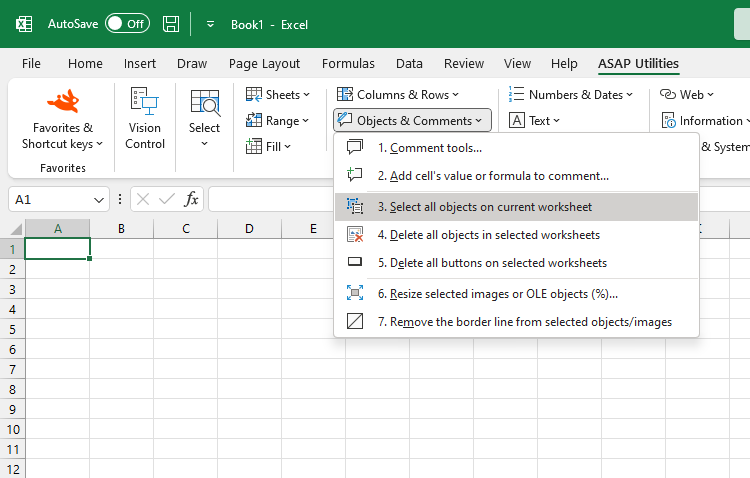Choose Comment tools menu item

click(517, 148)
